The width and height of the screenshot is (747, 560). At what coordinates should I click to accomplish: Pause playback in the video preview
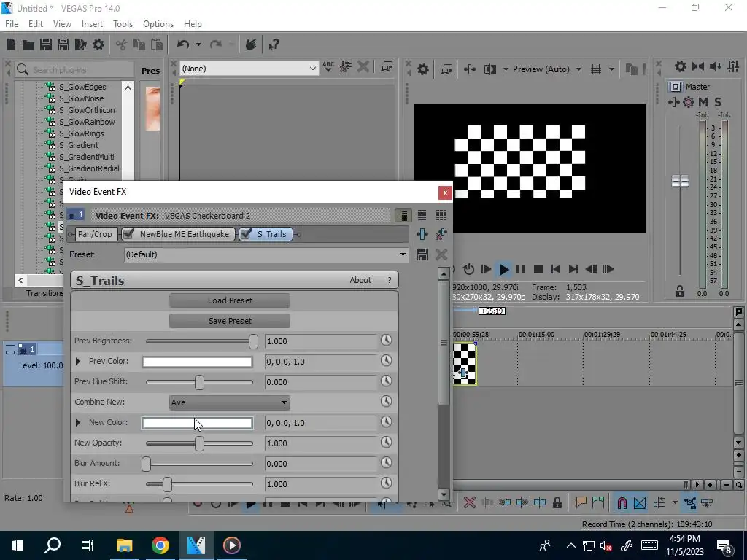click(521, 270)
